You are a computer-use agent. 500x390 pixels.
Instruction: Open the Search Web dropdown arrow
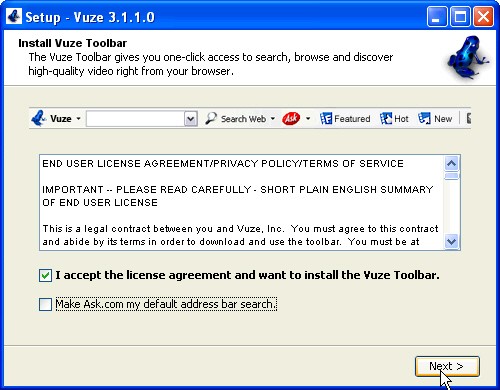tap(273, 119)
